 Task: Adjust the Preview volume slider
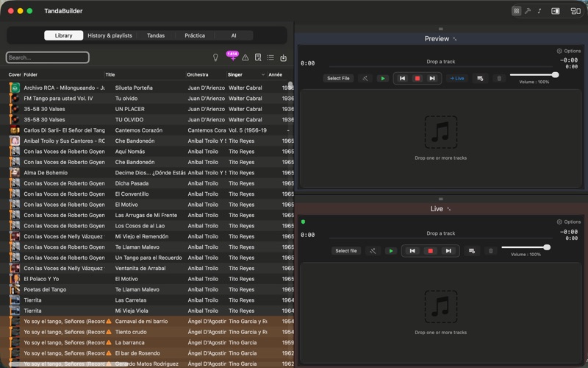534,75
